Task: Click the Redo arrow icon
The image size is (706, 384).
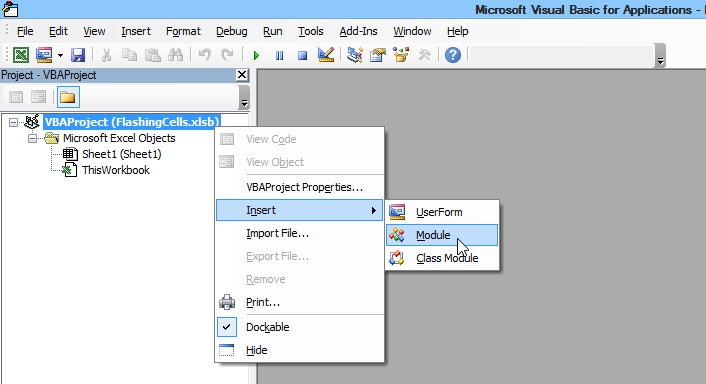Action: (x=227, y=55)
